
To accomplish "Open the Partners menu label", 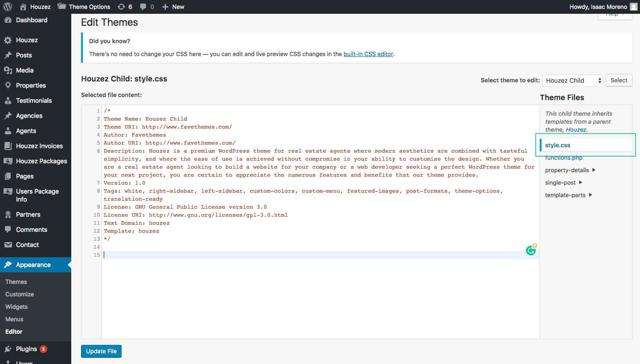I will click(28, 214).
